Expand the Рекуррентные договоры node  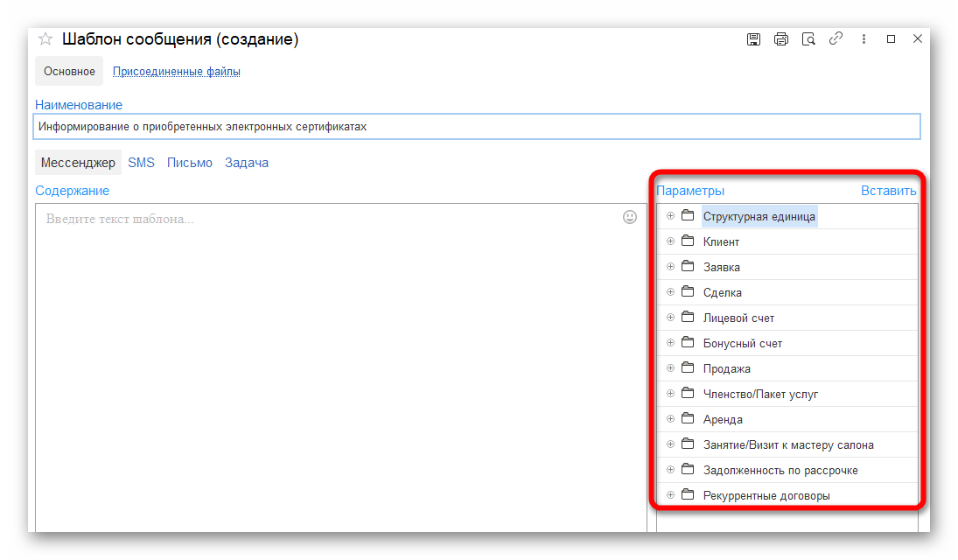670,495
